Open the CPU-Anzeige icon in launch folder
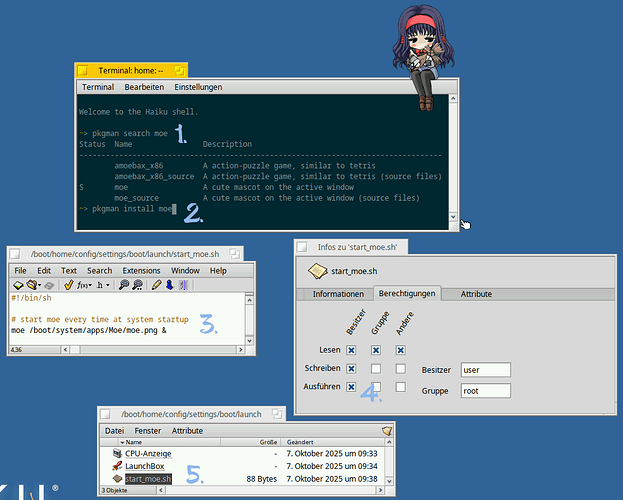This screenshot has width=623, height=500. coord(117,453)
